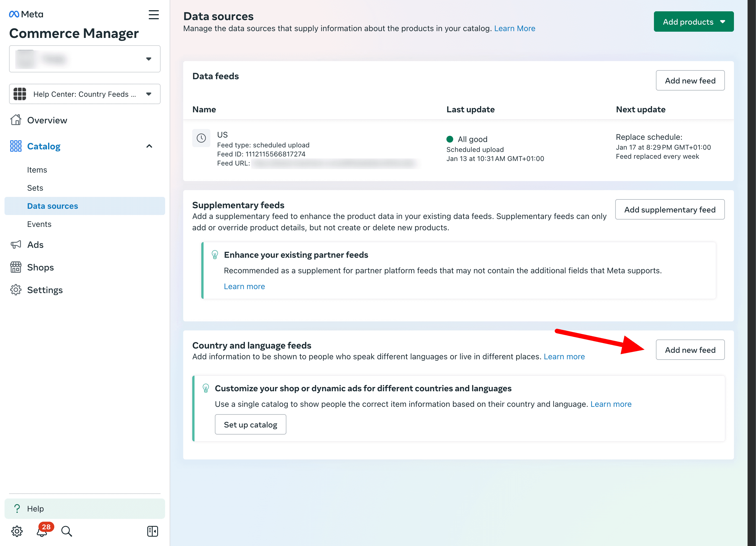The width and height of the screenshot is (756, 546).
Task: Go to Items in the Catalog menu
Action: pos(37,170)
